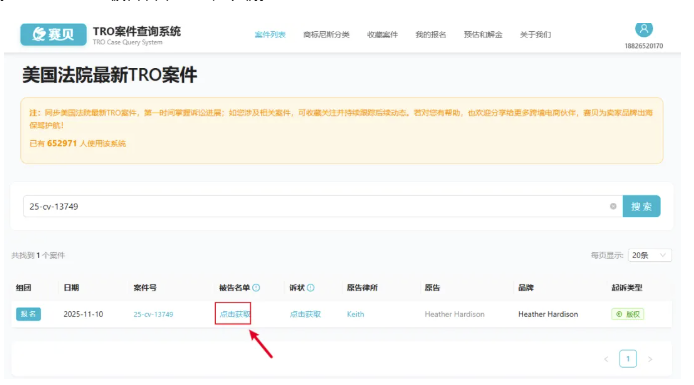
Task: Open the 案件列表 menu item
Action: click(x=270, y=35)
